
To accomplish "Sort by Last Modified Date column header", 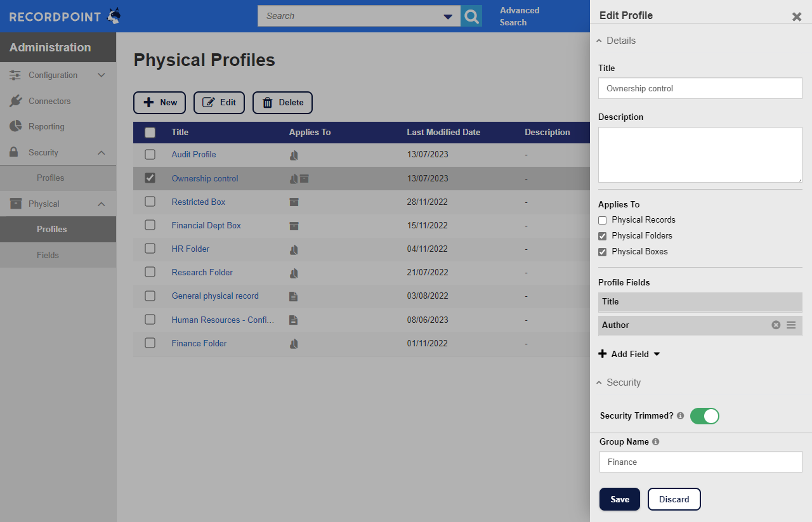I will tap(443, 133).
